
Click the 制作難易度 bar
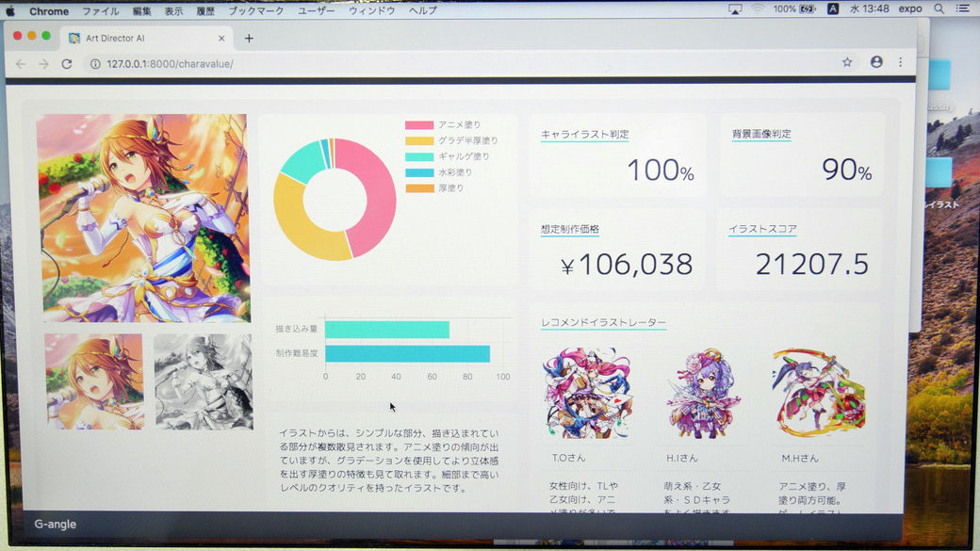[x=407, y=353]
